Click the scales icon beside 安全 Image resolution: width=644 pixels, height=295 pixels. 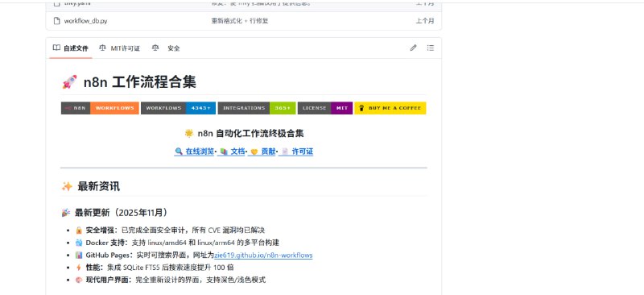click(155, 48)
